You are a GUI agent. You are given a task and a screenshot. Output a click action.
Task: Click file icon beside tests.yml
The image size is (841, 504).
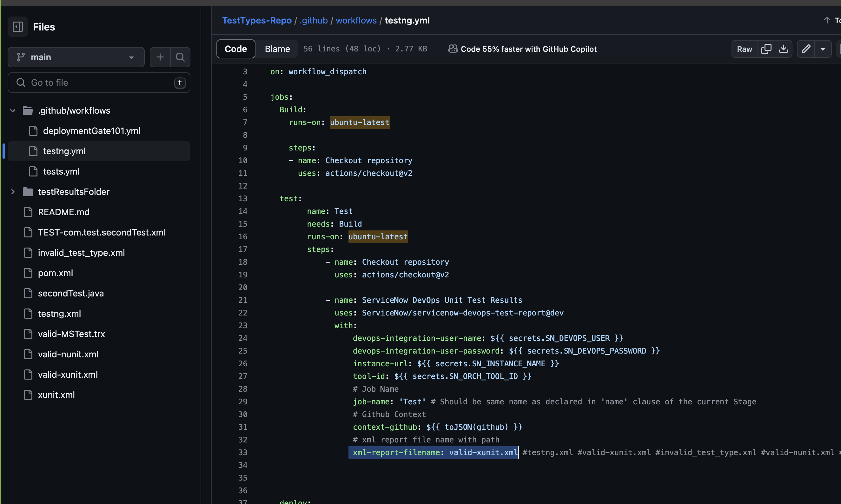click(x=33, y=171)
